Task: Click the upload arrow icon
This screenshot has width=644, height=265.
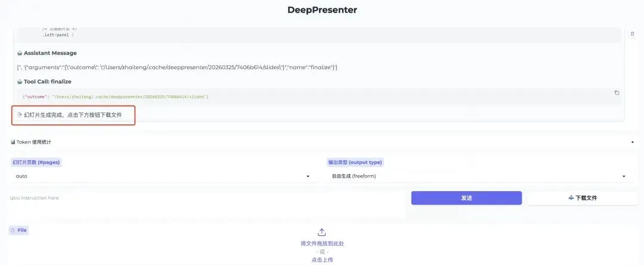Action: pos(322,232)
